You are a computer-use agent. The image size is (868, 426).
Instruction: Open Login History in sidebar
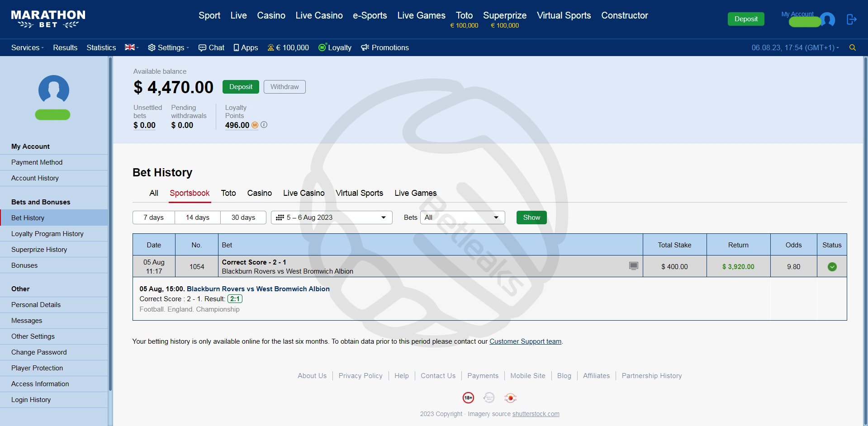pyautogui.click(x=54, y=400)
